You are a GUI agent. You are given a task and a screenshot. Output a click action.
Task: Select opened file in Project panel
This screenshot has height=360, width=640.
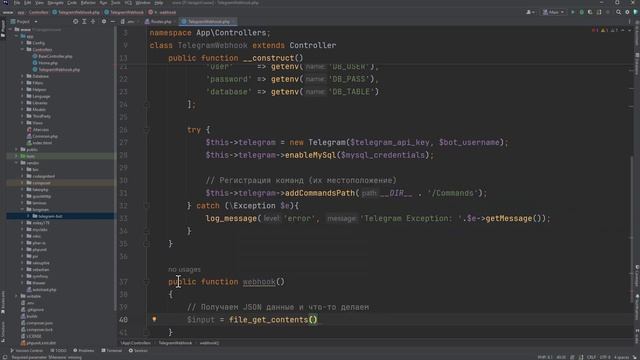76,21
